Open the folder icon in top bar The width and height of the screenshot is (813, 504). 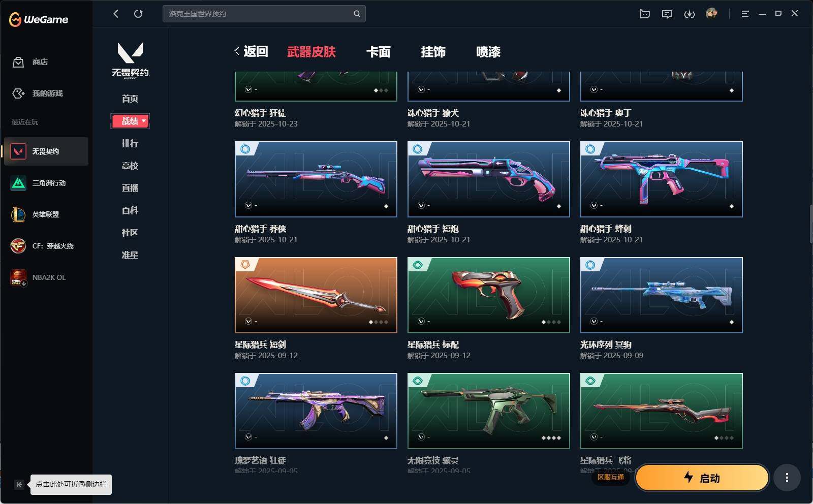click(x=645, y=14)
